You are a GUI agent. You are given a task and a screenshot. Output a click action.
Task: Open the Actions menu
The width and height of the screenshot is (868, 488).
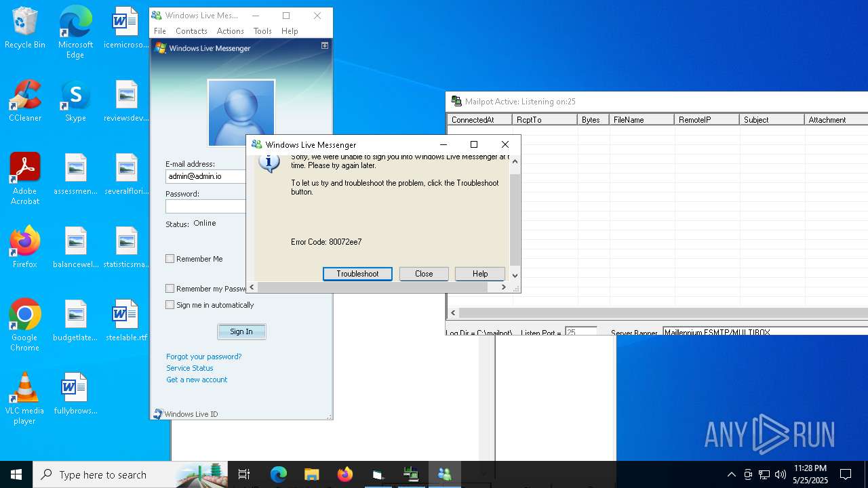(230, 31)
